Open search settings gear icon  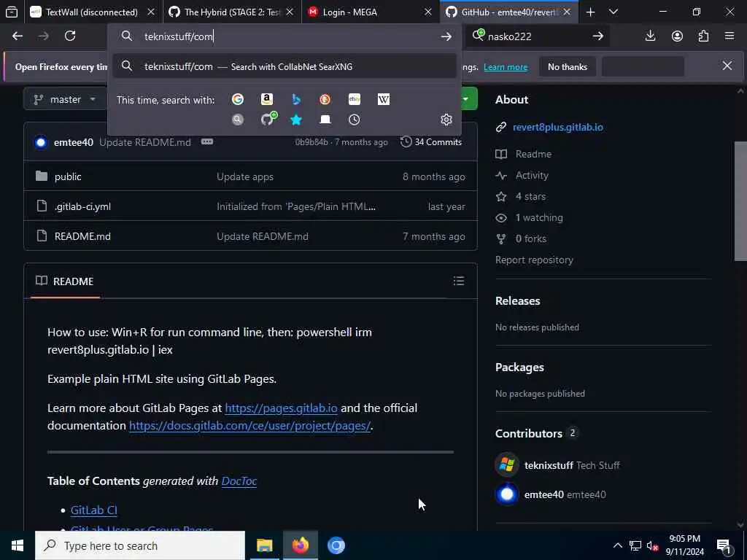click(446, 120)
